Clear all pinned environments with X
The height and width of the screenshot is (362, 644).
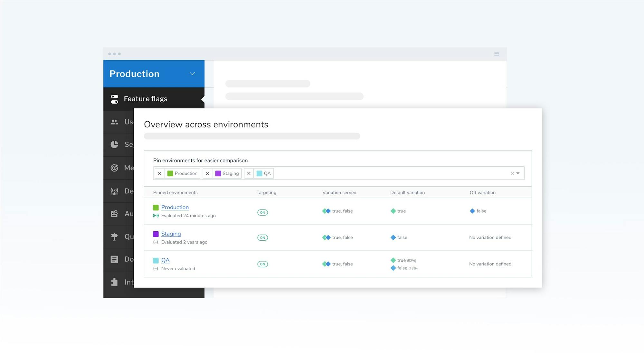tap(512, 173)
